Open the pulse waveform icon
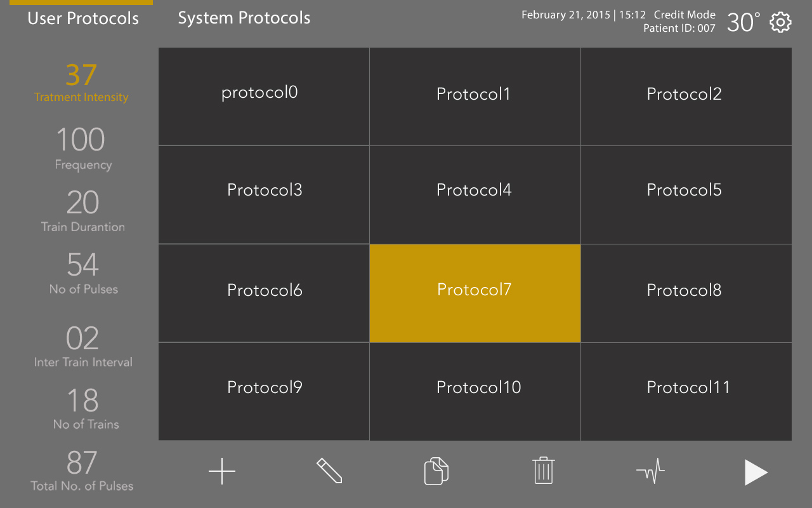Viewport: 812px width, 508px height. [x=650, y=471]
